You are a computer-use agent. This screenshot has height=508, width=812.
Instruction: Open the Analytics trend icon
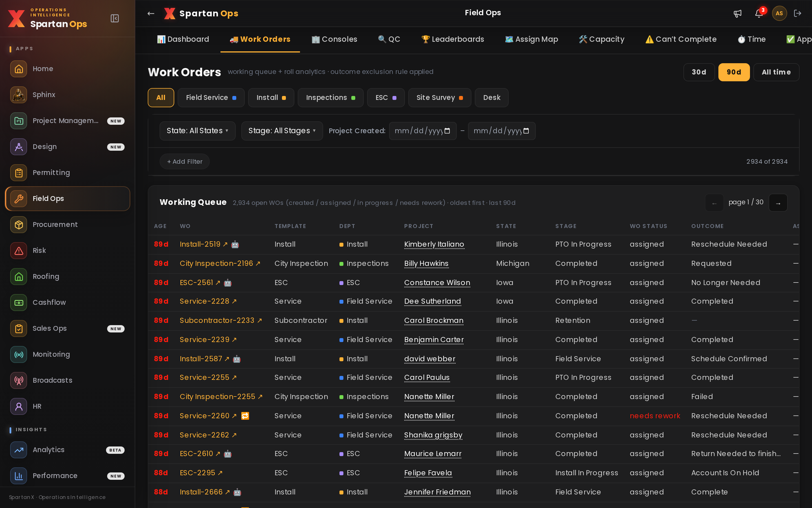point(19,450)
